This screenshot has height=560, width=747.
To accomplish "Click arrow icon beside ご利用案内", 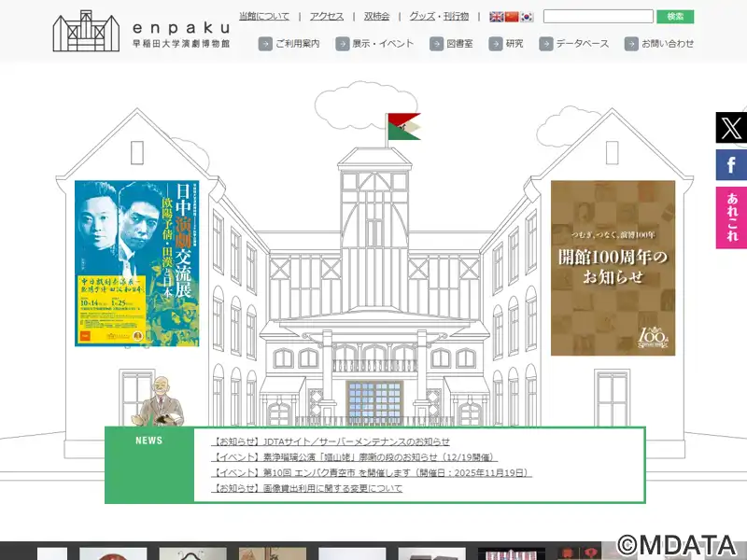I will (265, 44).
